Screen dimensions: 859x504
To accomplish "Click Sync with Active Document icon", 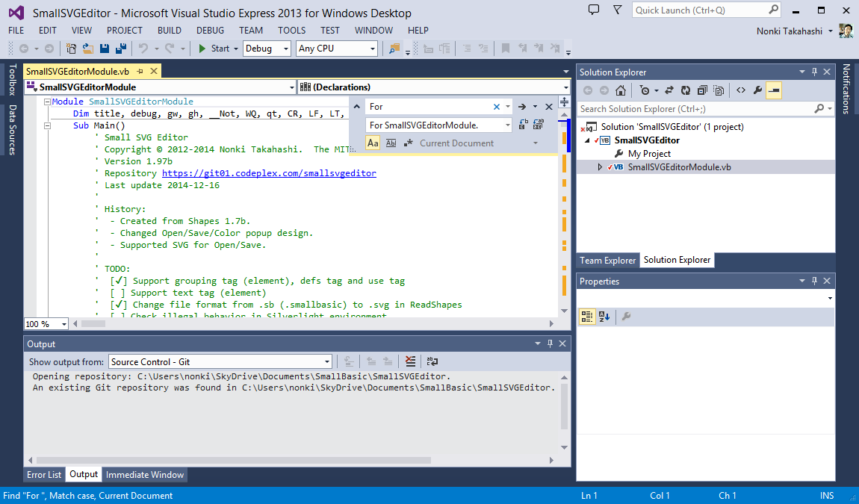I will click(x=669, y=90).
